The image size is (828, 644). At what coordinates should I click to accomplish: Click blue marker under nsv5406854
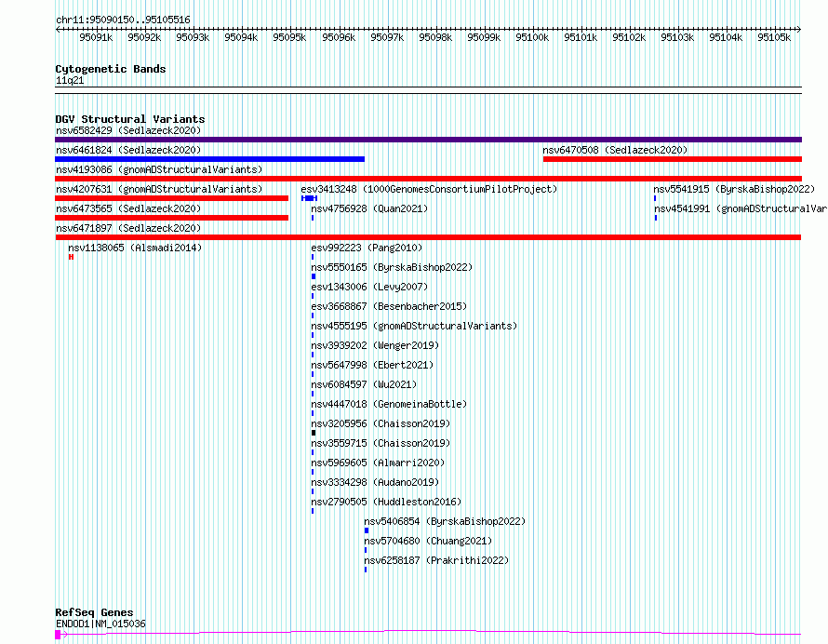367,530
